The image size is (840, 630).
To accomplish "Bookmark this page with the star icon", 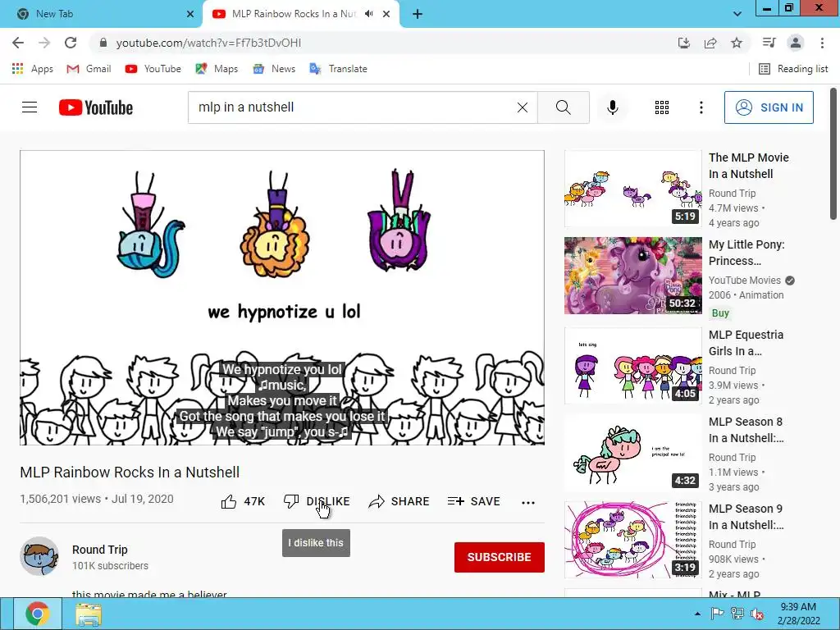I will coord(737,43).
